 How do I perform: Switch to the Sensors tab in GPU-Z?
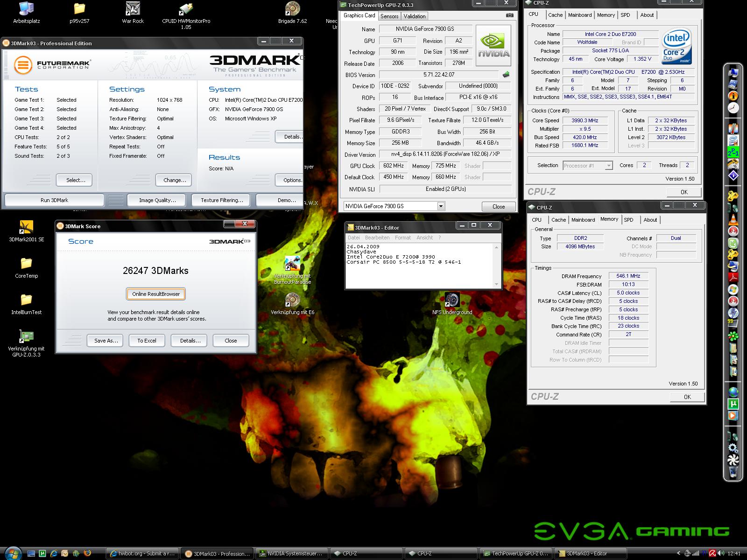389,16
